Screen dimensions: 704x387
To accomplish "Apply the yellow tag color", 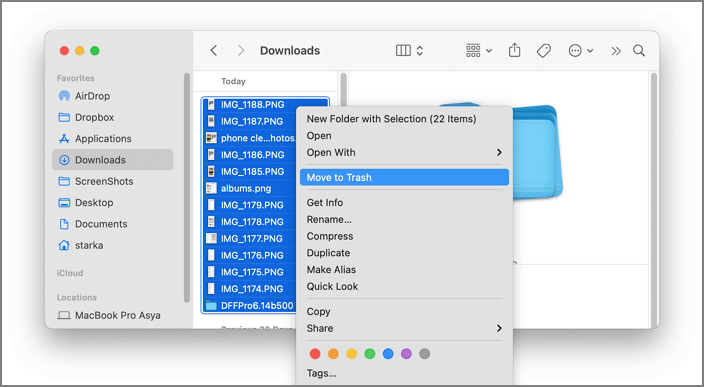I will [x=352, y=354].
